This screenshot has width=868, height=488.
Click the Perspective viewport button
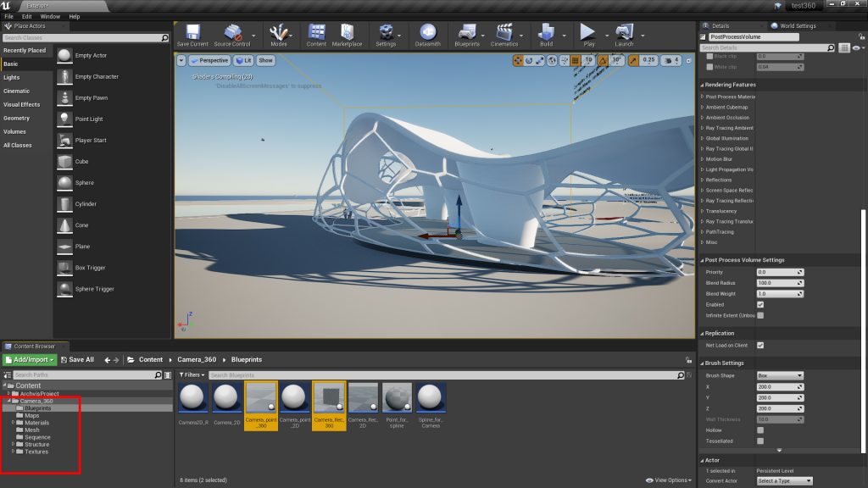210,60
